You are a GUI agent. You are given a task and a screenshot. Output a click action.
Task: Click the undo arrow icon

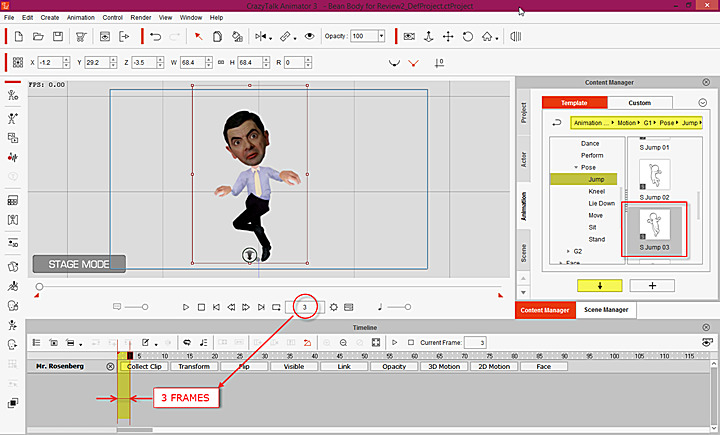[x=156, y=37]
